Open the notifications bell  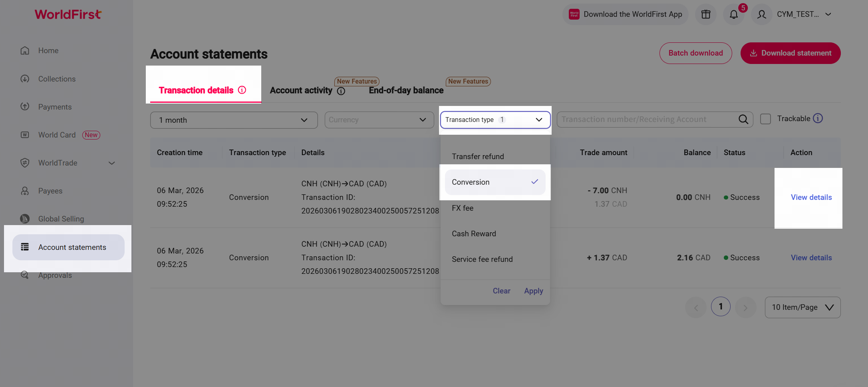click(734, 14)
